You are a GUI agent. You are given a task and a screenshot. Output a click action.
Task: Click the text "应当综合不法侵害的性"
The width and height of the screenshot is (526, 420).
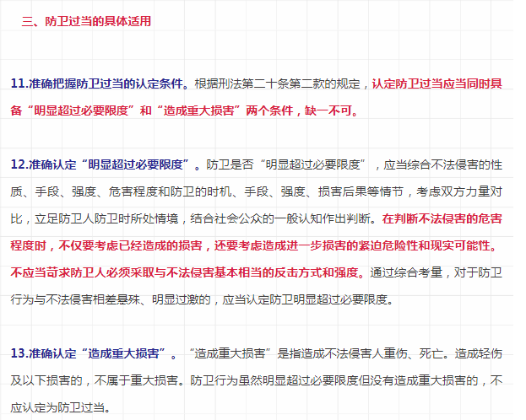(442, 164)
